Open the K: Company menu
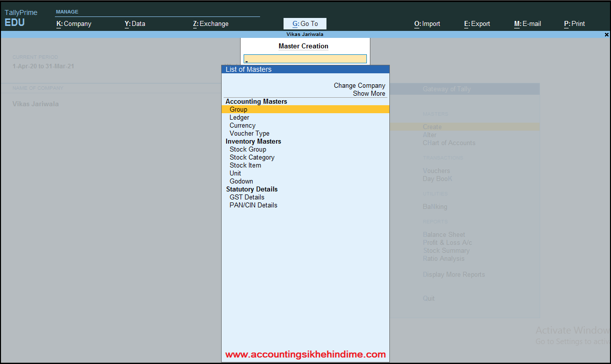 click(x=74, y=23)
